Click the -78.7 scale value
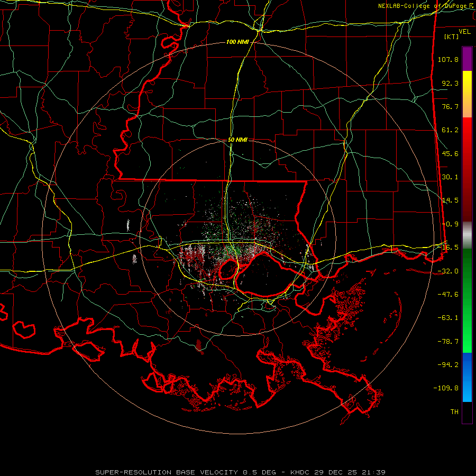Image resolution: width=476 pixels, height=476 pixels. point(448,342)
